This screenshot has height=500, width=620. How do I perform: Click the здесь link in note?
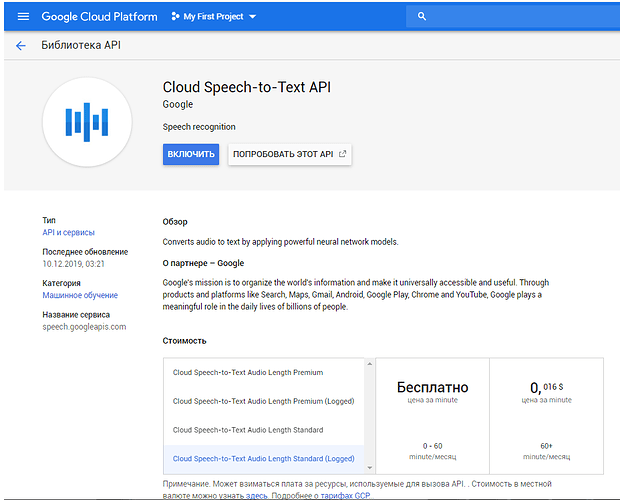click(257, 496)
